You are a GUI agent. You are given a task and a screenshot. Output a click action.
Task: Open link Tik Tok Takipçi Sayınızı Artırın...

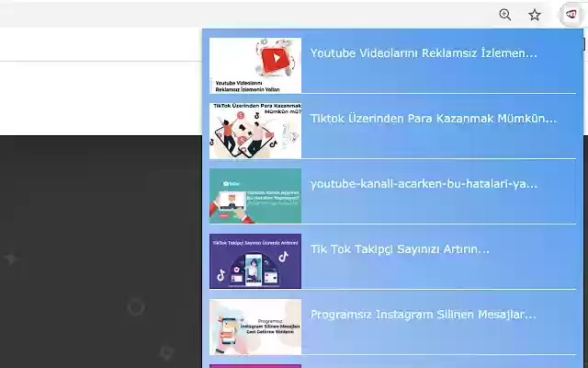tap(400, 249)
